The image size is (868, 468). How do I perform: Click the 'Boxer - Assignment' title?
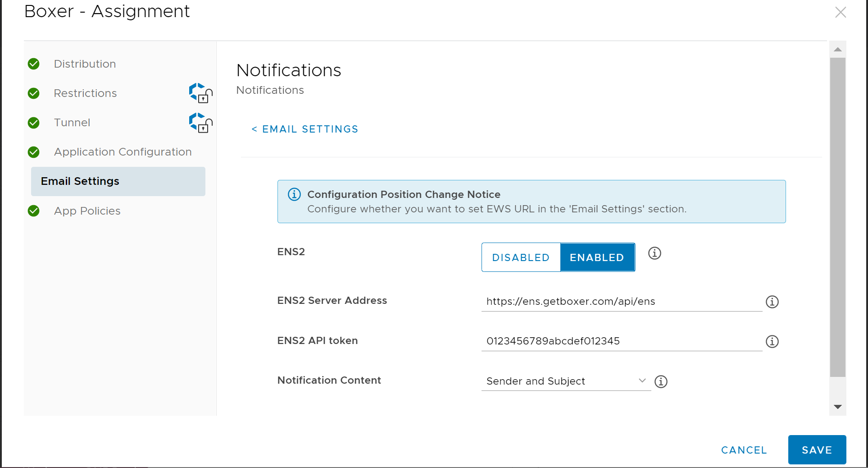[107, 11]
